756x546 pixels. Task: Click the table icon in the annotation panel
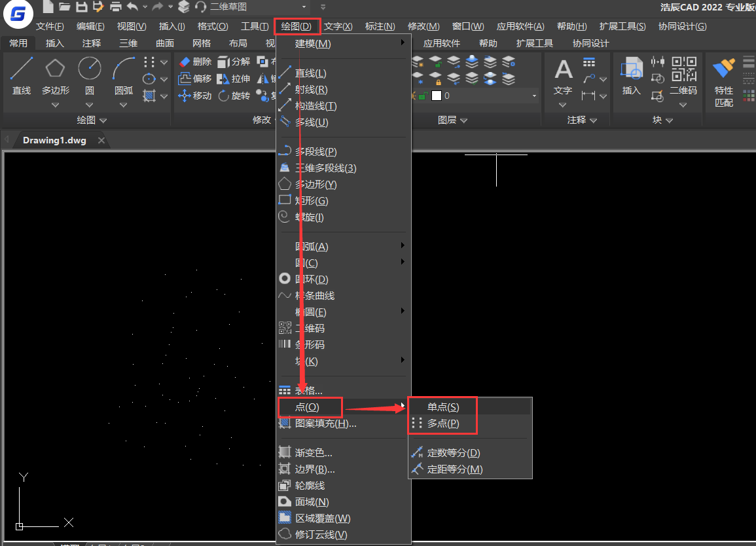(588, 63)
